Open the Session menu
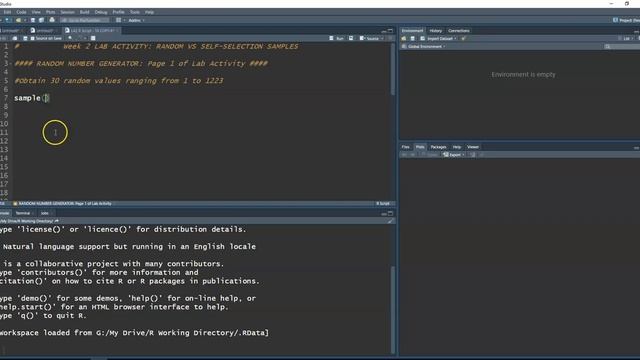640x360 pixels. coord(67,12)
